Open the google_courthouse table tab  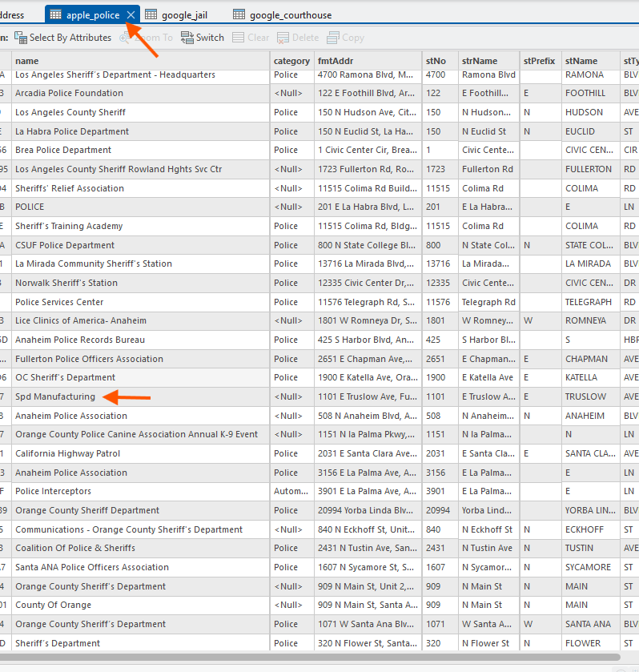(282, 15)
